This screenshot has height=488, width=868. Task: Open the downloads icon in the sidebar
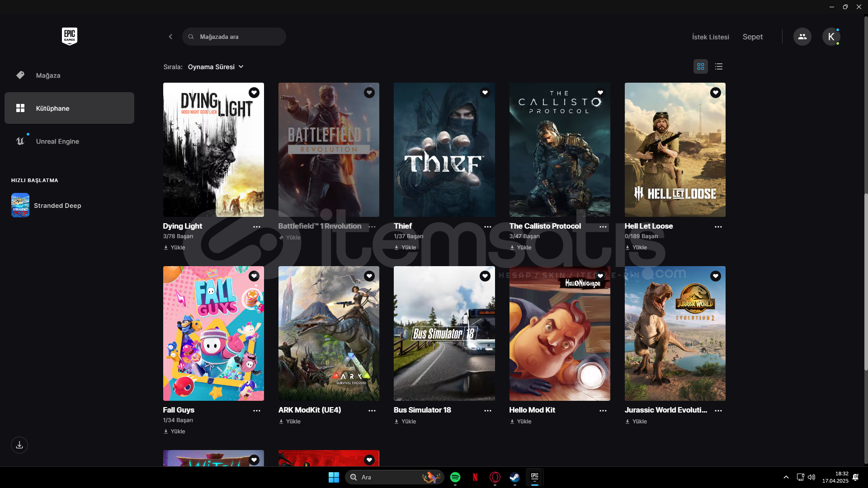point(19,445)
